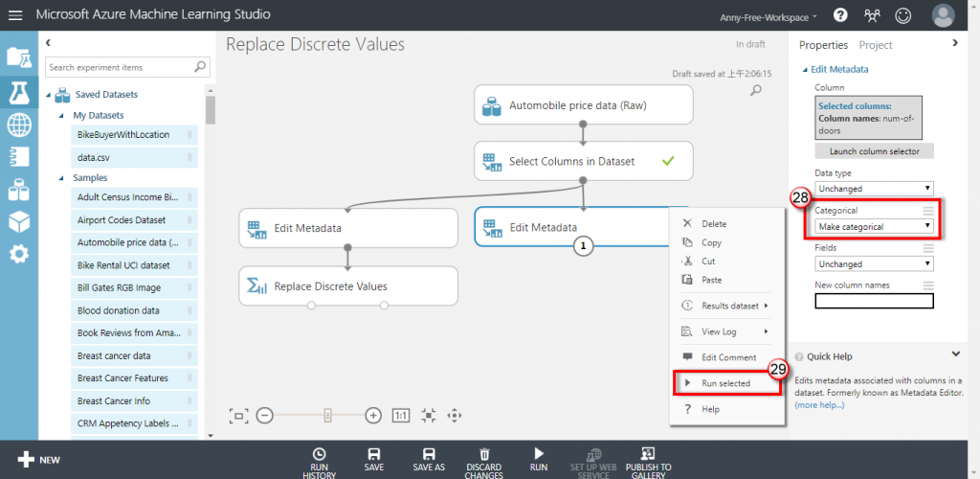Collapse the My Datasets tree node

61,116
